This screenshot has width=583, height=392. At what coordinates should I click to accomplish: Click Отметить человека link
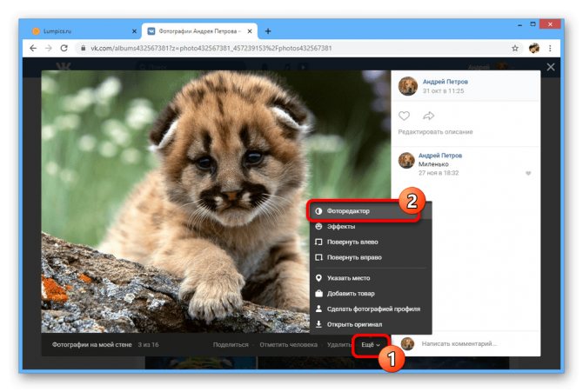[x=289, y=345]
